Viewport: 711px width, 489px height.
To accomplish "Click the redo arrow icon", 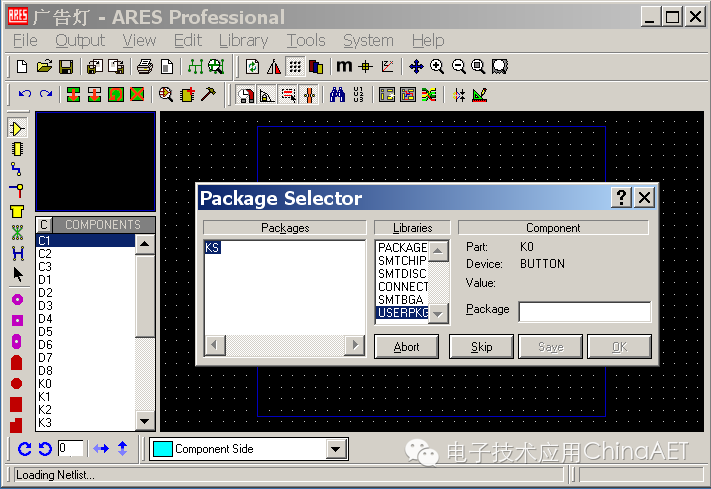I will tap(46, 94).
